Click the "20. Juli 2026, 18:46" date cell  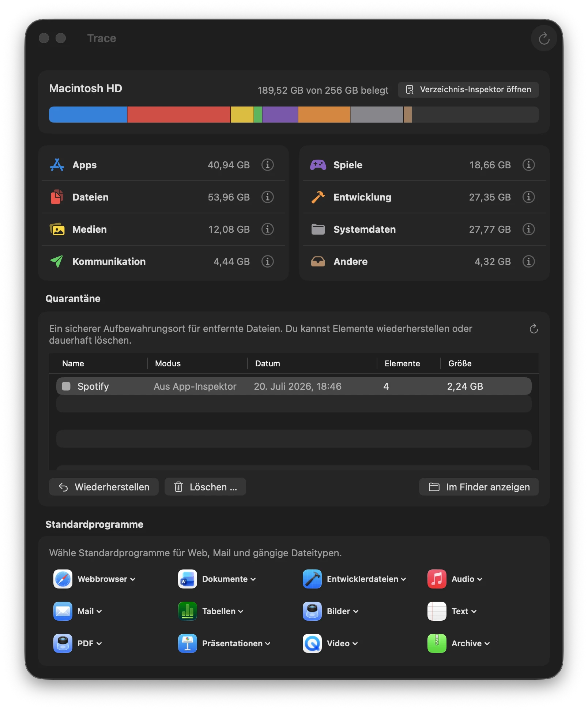click(298, 386)
